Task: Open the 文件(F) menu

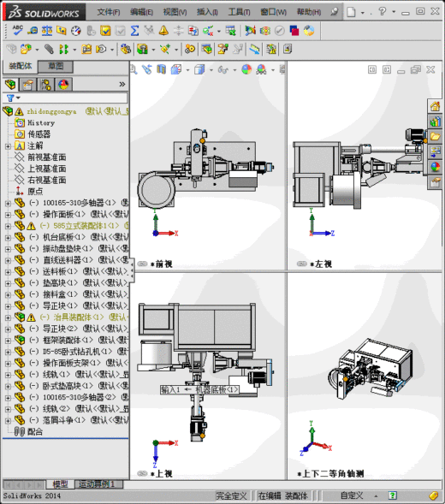Action: click(x=109, y=12)
